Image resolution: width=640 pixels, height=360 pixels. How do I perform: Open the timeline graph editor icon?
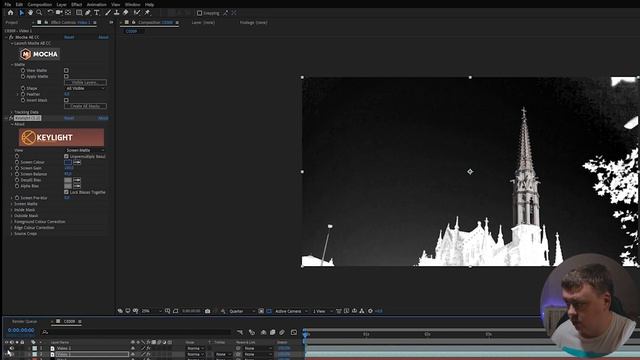coord(294,332)
